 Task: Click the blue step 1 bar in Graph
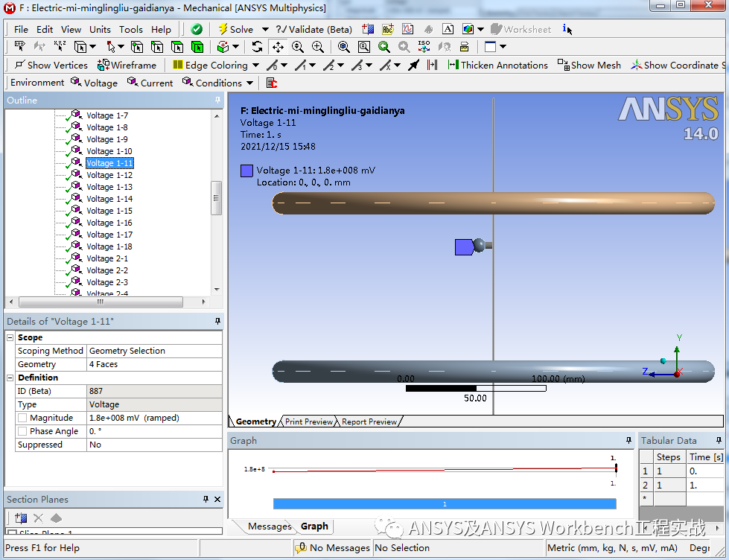(x=445, y=503)
